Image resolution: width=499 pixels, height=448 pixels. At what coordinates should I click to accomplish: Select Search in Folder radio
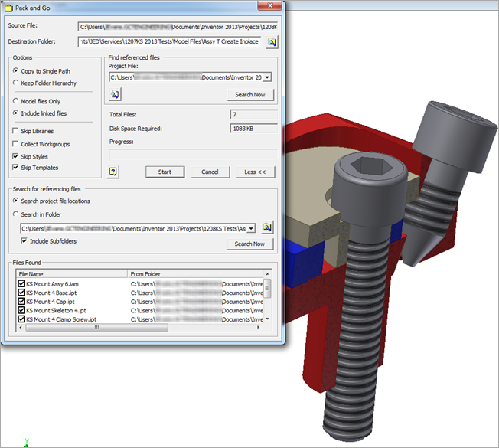pos(15,214)
